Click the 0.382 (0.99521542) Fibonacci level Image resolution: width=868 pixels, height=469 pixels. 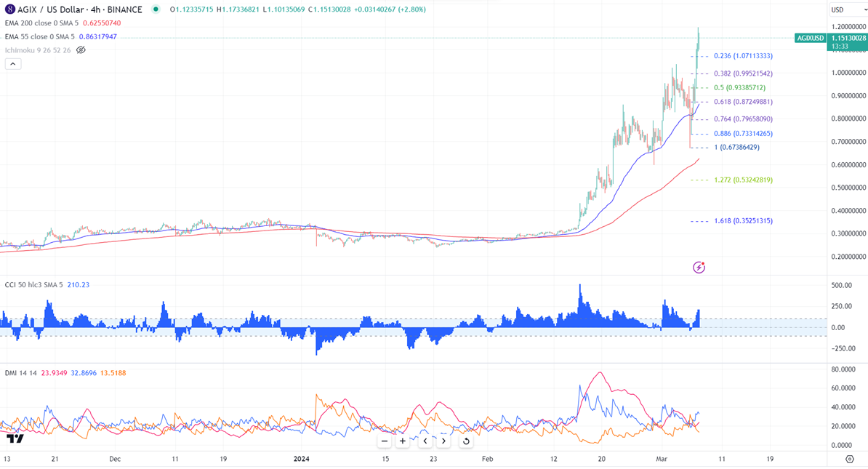743,73
